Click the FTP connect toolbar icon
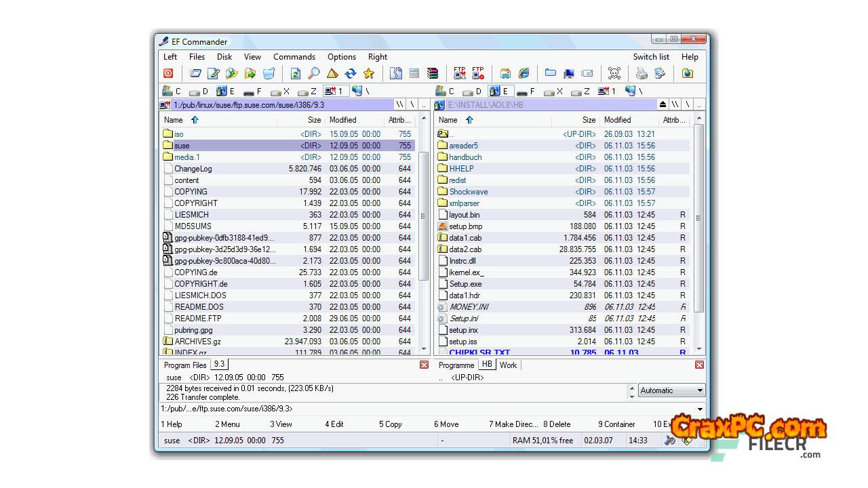Image resolution: width=868 pixels, height=488 pixels. click(459, 73)
